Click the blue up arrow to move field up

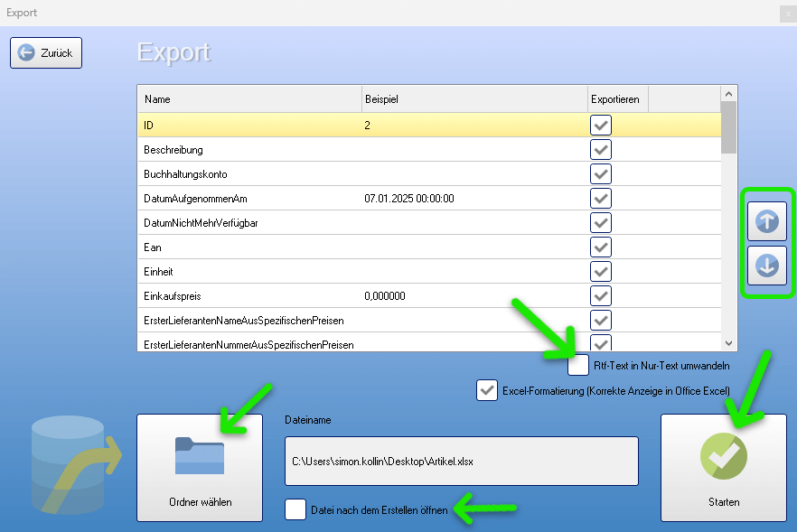coord(766,220)
